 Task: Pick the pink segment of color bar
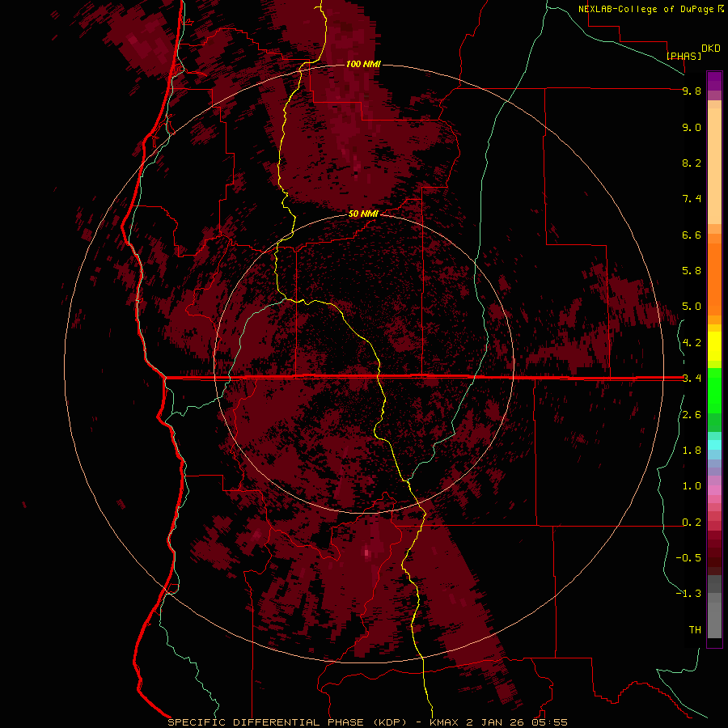point(714,490)
